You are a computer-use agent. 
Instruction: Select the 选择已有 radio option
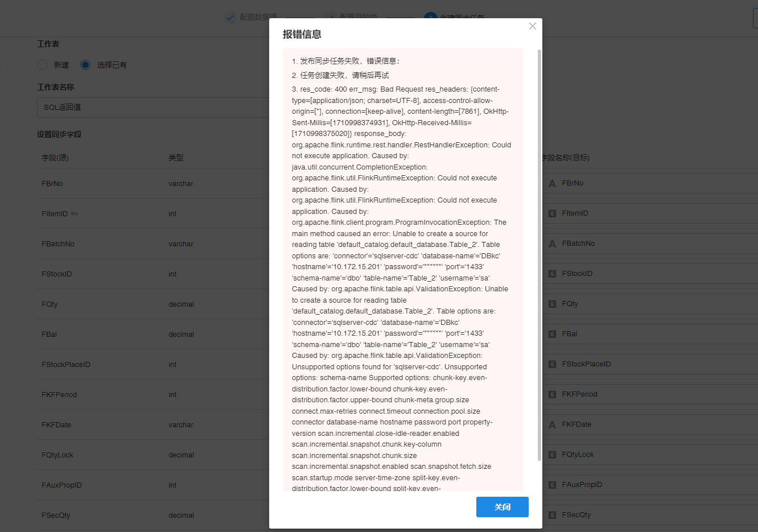tap(85, 65)
